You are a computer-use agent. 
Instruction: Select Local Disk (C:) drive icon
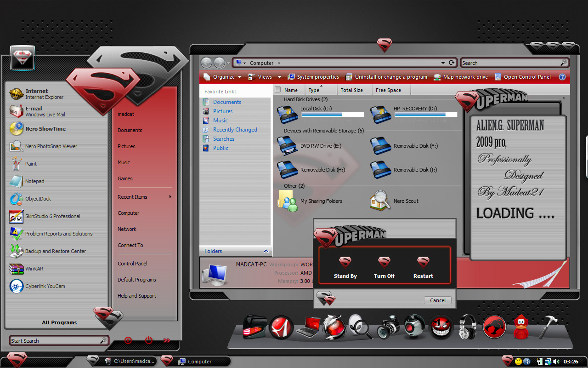[288, 114]
